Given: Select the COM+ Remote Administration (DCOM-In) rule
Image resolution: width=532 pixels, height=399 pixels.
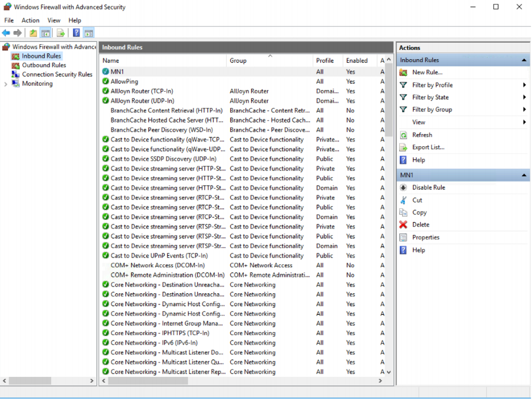Looking at the screenshot, I should (x=243, y=275).
